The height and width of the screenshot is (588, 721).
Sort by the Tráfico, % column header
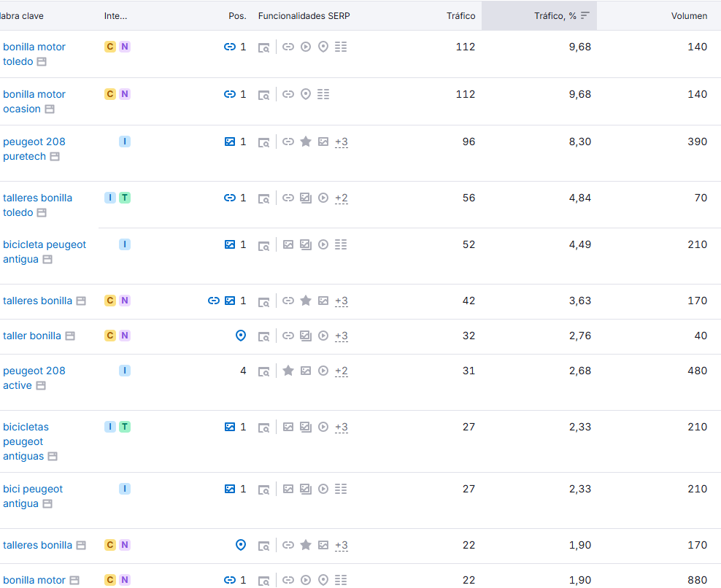click(x=555, y=16)
